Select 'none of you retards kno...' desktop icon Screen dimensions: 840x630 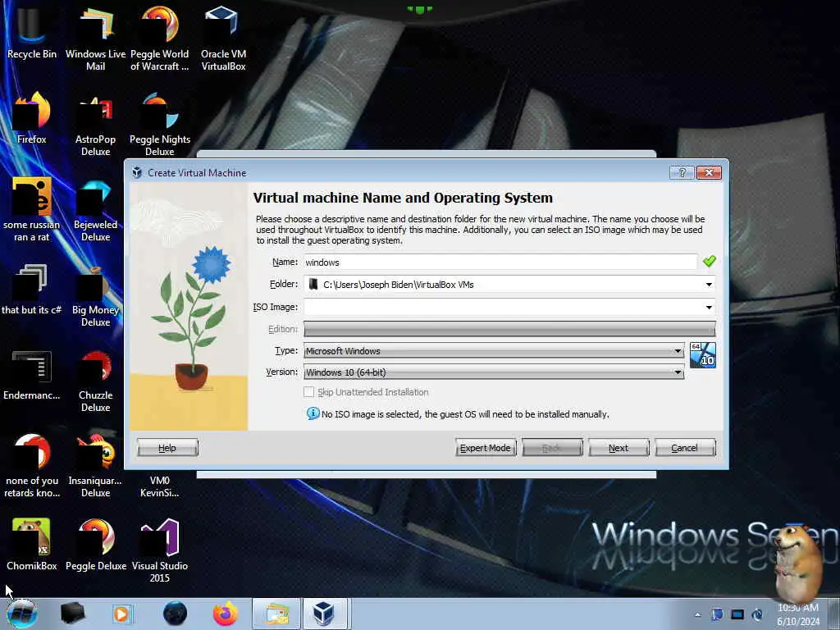coord(32,466)
